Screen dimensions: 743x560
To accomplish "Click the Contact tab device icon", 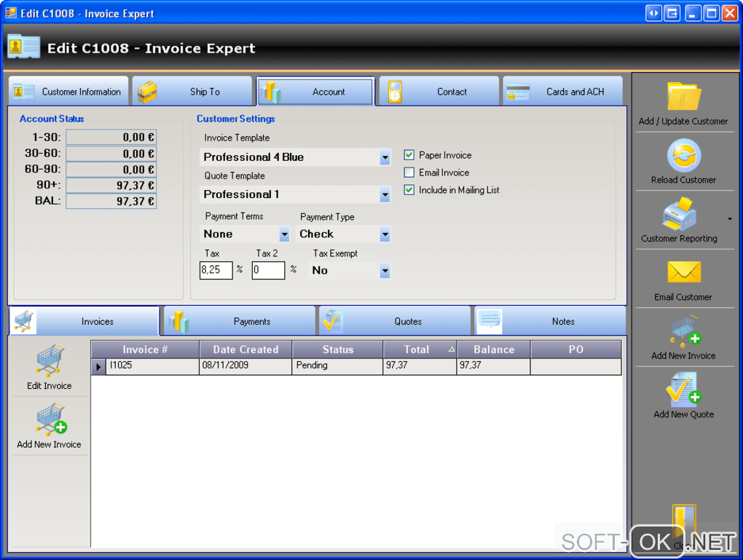I will pyautogui.click(x=395, y=92).
